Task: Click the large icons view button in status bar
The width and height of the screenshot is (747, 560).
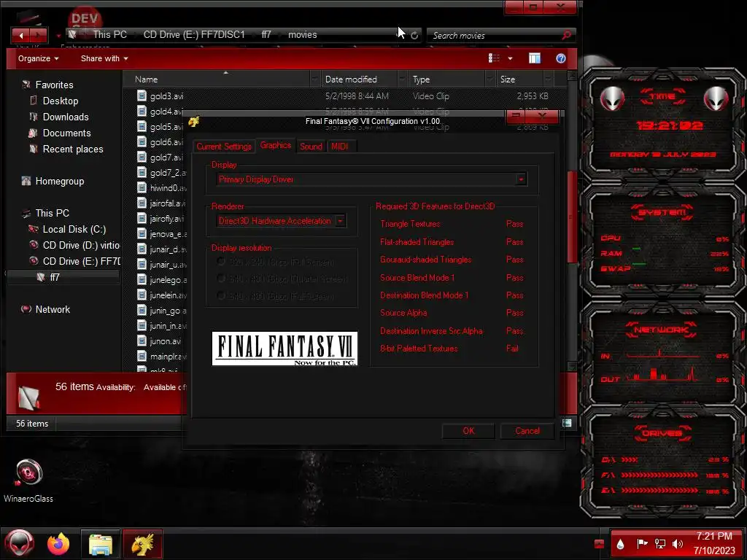Action: click(566, 423)
